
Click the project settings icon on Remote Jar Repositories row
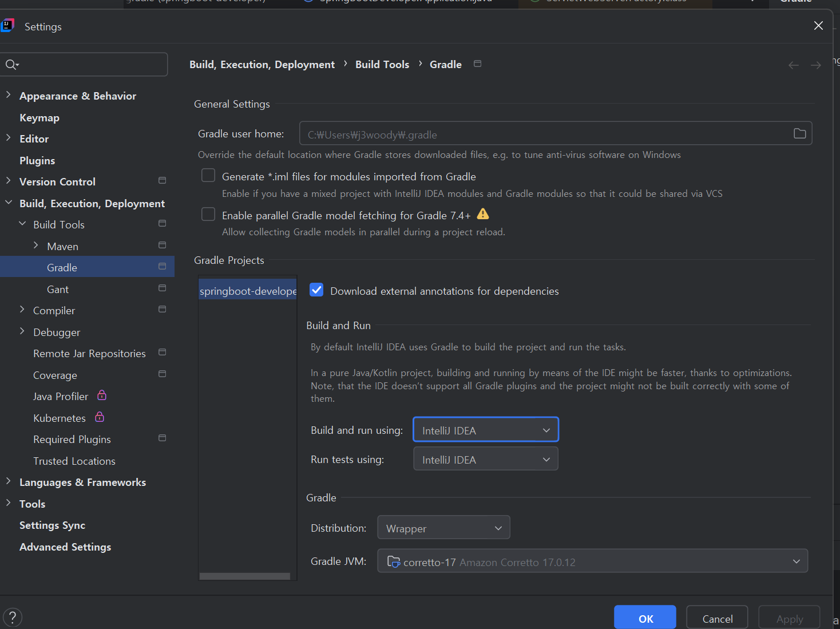[x=163, y=352]
